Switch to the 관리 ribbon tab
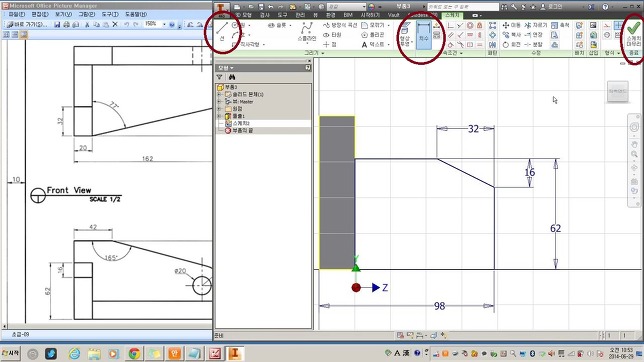 (300, 15)
